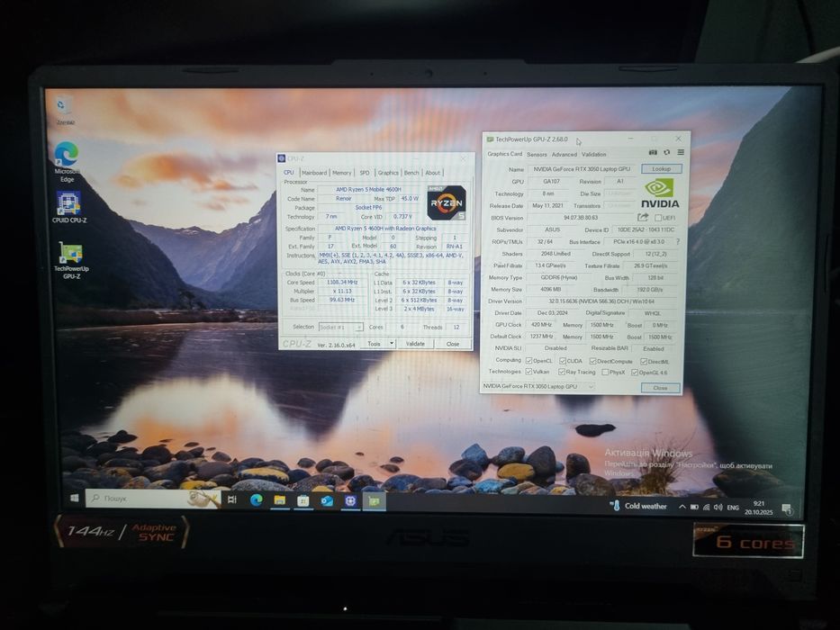Screen dimensions: 840x630
Task: Open the network tray icon
Action: (706, 507)
